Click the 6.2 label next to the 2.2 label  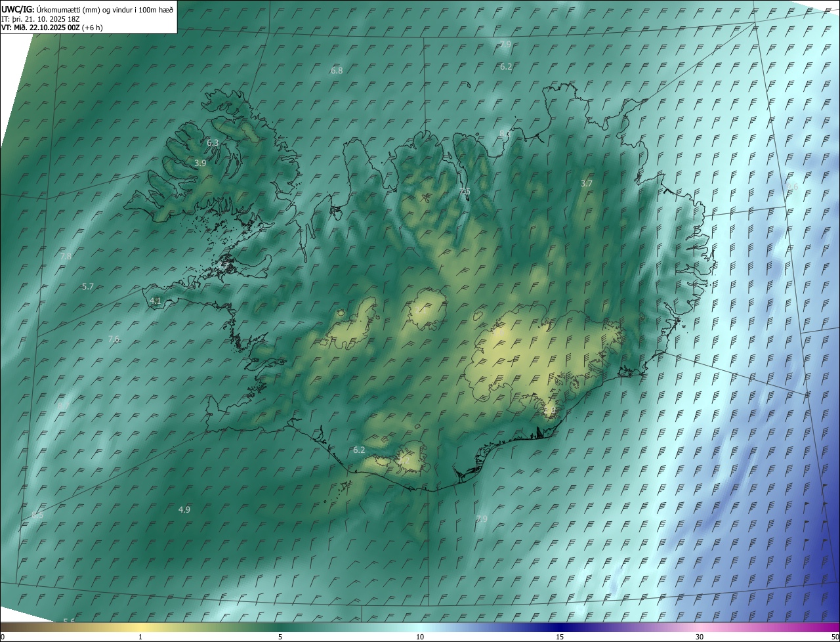tap(359, 450)
